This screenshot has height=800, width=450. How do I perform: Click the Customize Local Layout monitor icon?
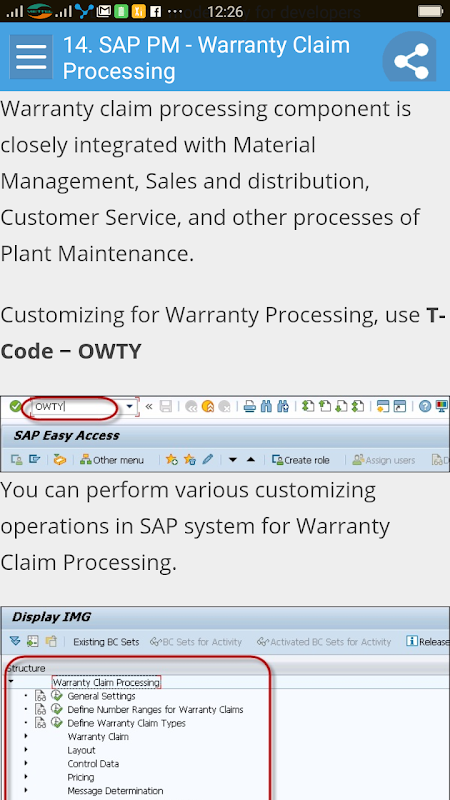[442, 407]
